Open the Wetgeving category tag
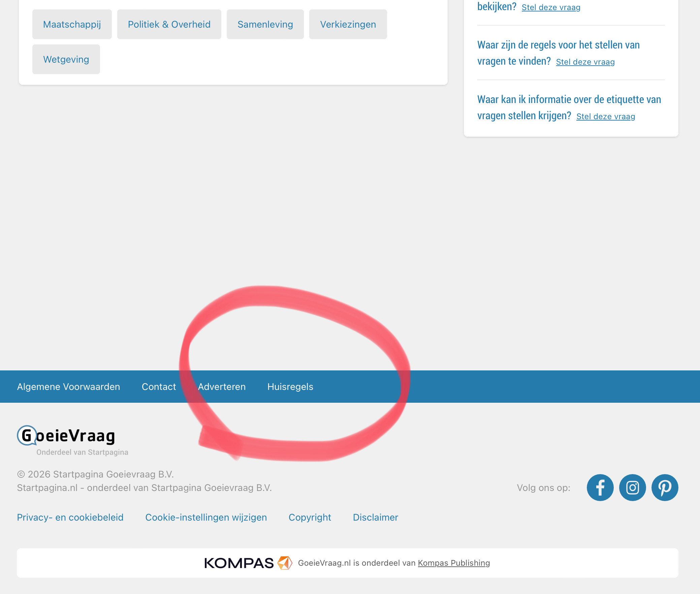This screenshot has width=700, height=594. 66,59
